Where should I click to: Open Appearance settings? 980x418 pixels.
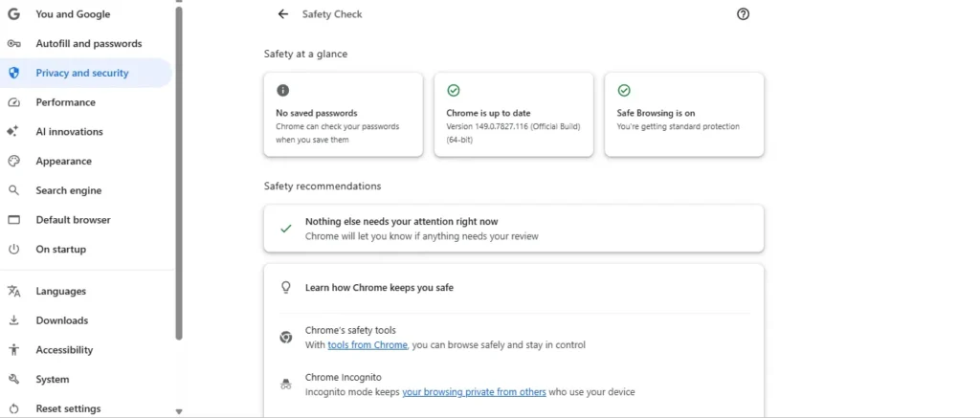coord(86,161)
